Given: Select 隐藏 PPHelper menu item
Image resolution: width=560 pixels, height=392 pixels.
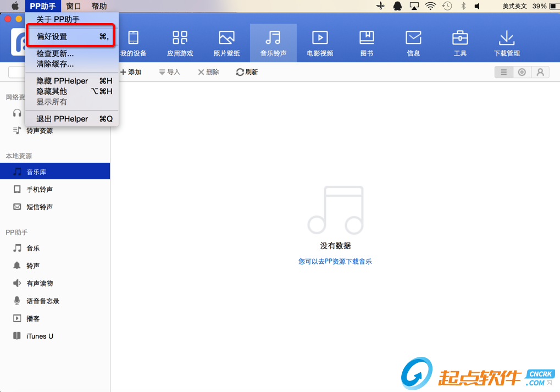Looking at the screenshot, I should click(72, 81).
